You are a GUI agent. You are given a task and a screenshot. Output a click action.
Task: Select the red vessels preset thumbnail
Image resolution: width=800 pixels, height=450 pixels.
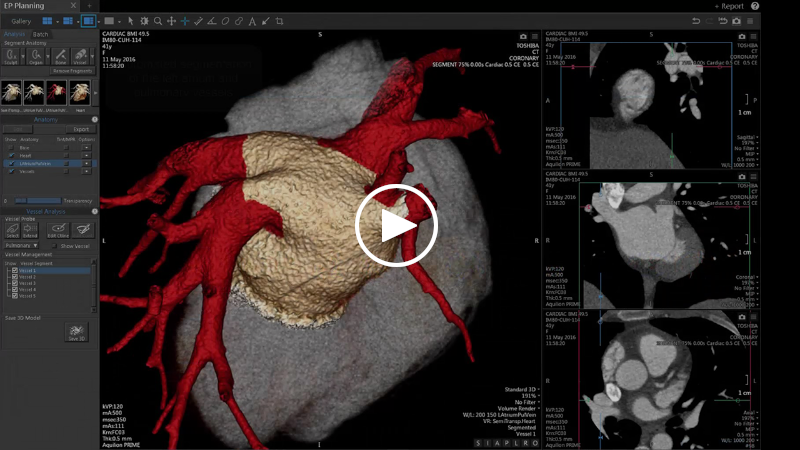tap(56, 93)
